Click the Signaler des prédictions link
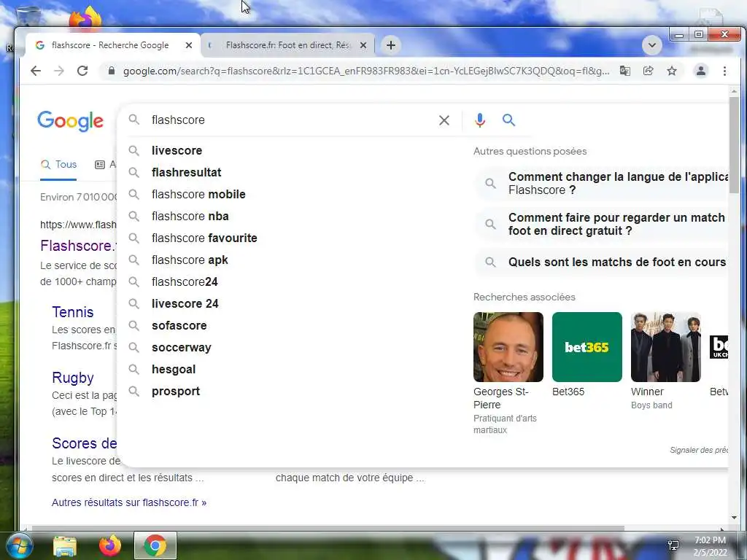Screen dimensions: 747x560 click(x=698, y=450)
